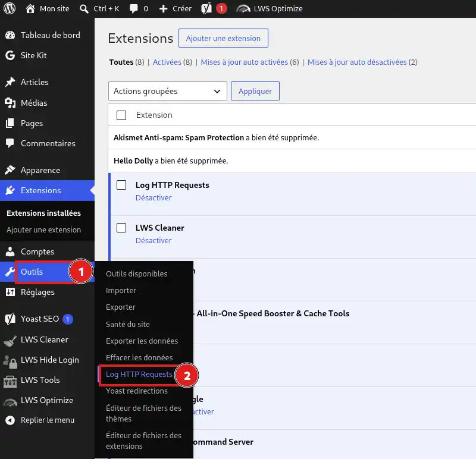Click the Yoast notification badge in admin bar

click(x=221, y=8)
